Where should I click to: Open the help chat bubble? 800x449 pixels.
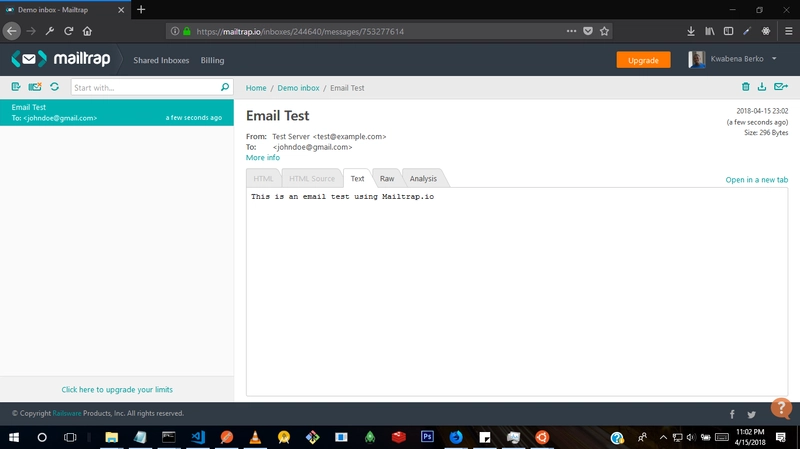[x=781, y=408]
